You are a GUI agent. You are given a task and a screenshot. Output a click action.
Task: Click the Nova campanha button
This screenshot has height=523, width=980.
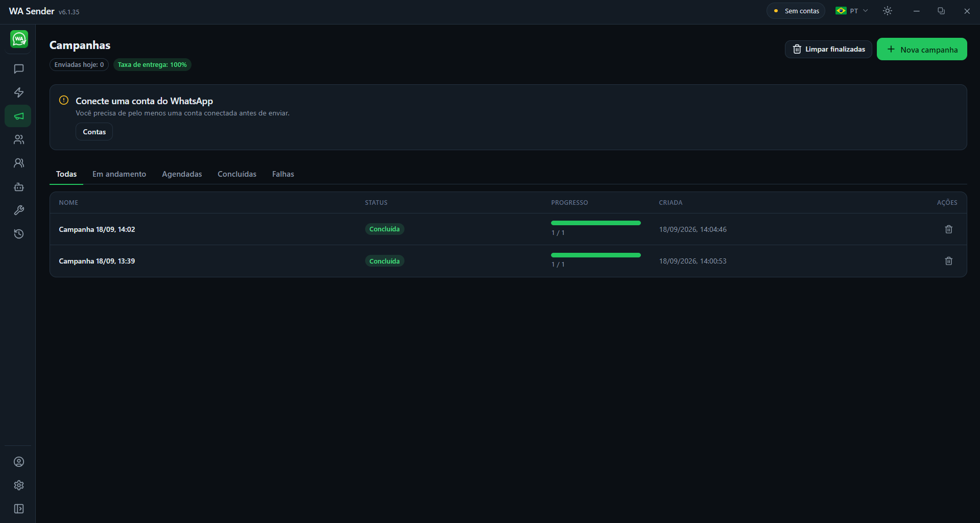coord(922,49)
